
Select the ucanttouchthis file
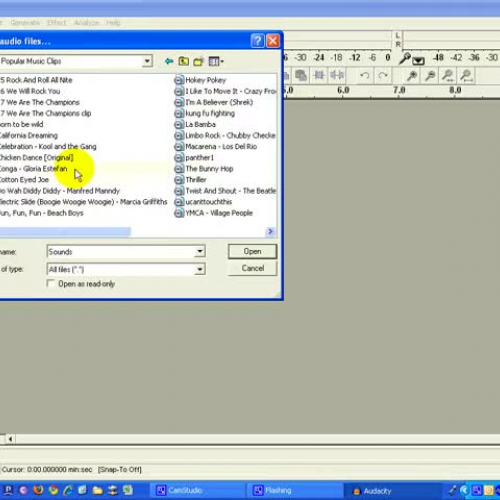[203, 202]
